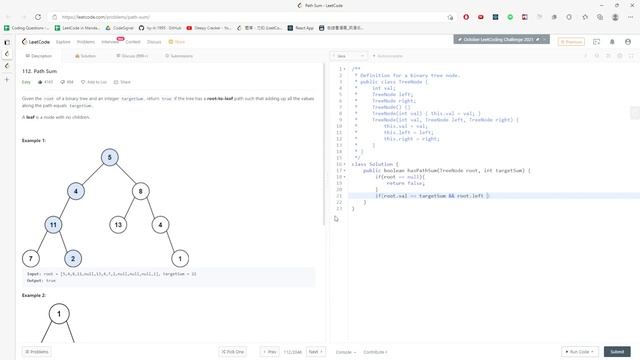Click the red Opera-style extension icon
640x360 pixels.
click(x=466, y=17)
